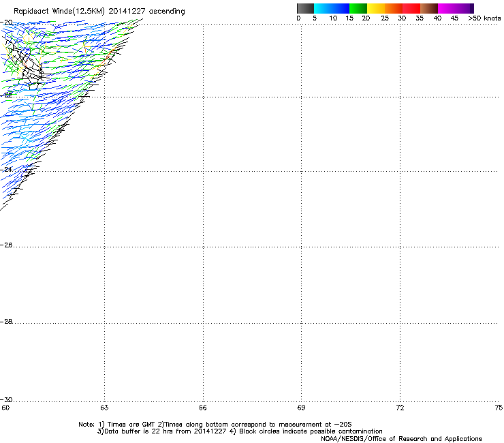Click longitude label '72' on bottom axis
Image resolution: width=504 pixels, height=443 pixels.
click(x=400, y=408)
